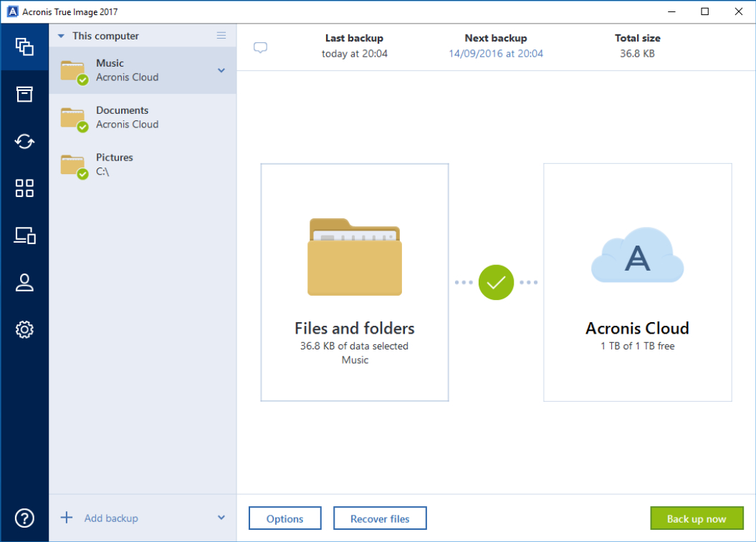756x542 pixels.
Task: Open the Account section
Action: (24, 283)
